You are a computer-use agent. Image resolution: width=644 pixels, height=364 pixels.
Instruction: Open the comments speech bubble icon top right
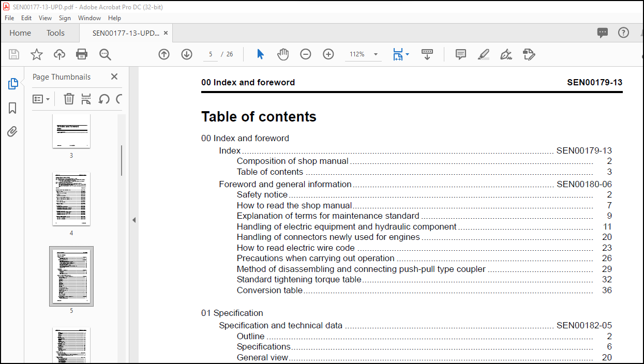click(x=603, y=33)
